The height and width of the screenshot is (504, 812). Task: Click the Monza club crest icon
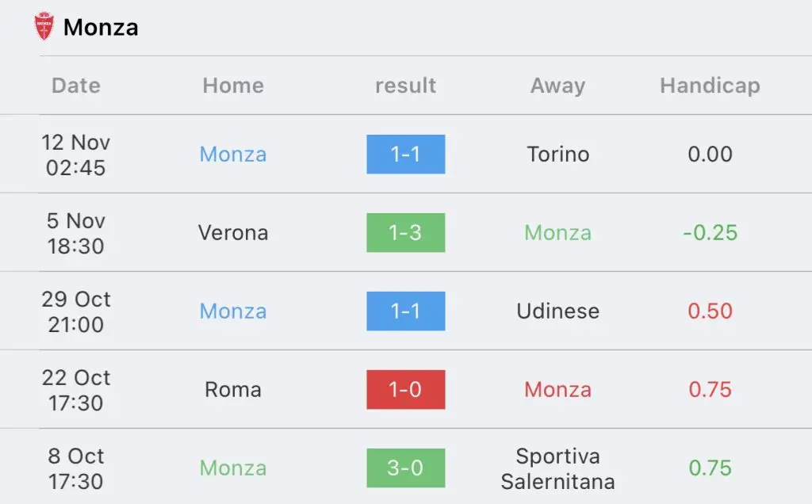coord(44,26)
